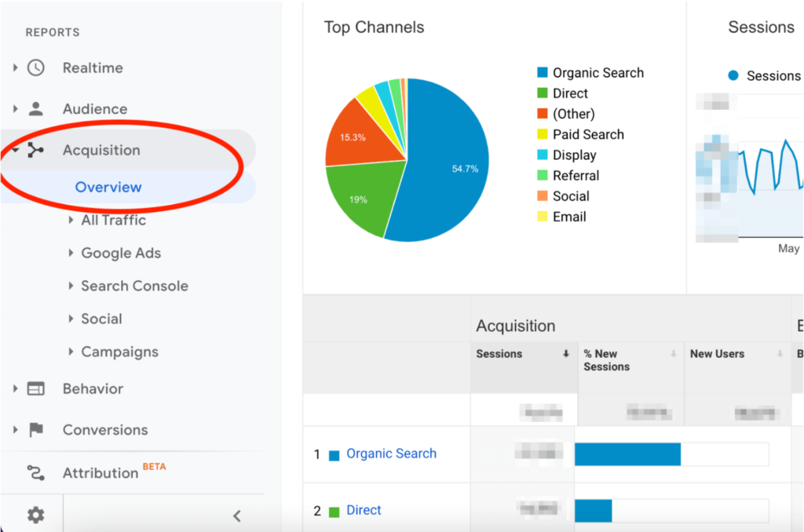Expand the Search Console submenu

coord(71,286)
